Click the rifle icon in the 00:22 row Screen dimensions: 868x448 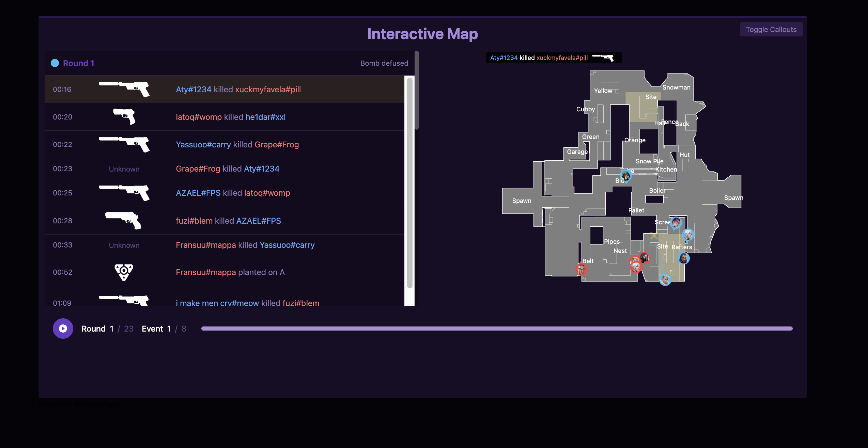[124, 144]
